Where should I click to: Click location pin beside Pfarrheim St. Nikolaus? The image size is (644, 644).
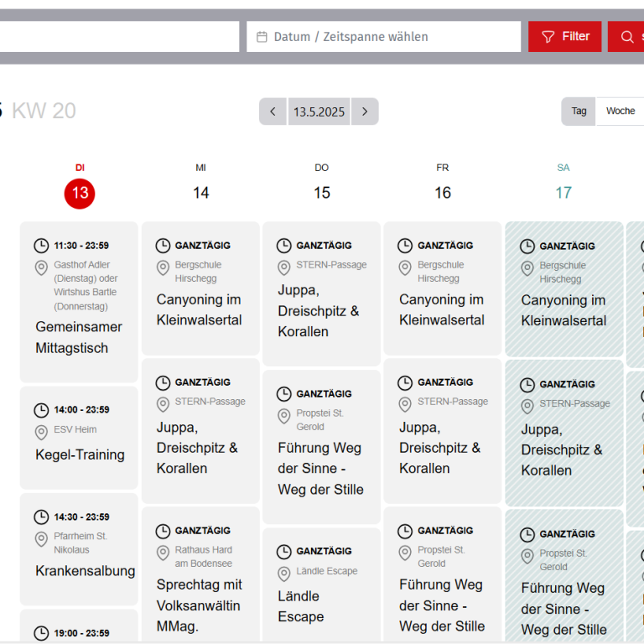[41, 538]
